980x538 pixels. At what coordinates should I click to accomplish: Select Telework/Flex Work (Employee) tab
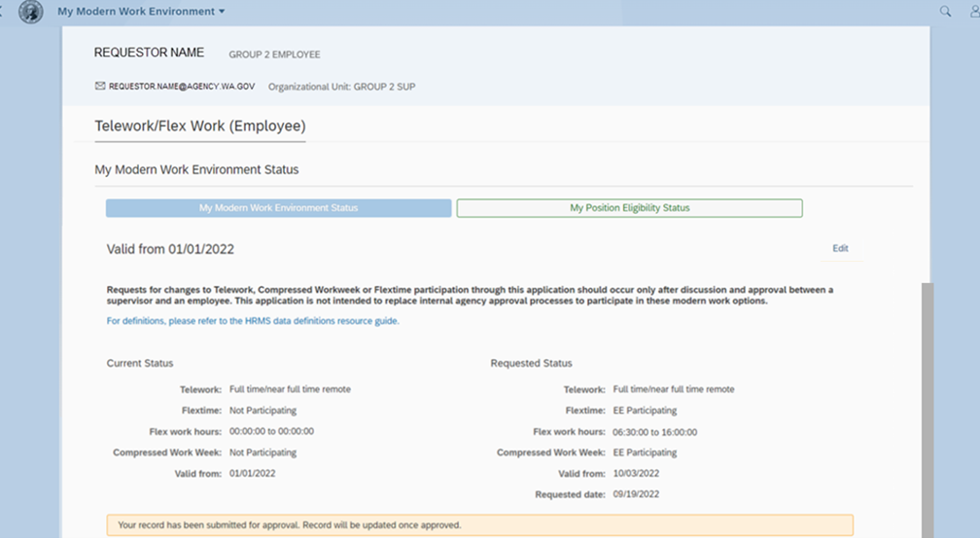[x=199, y=126]
